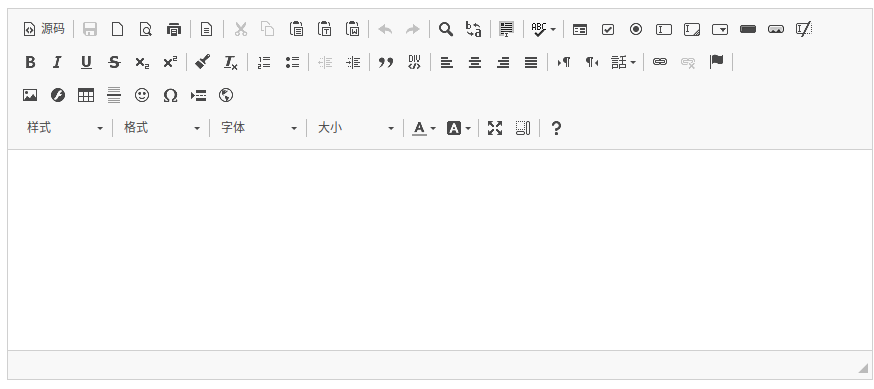Paste as plain text

tap(324, 29)
